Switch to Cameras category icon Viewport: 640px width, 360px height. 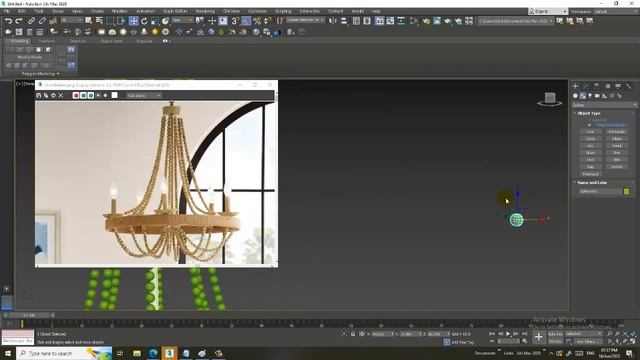coord(597,96)
